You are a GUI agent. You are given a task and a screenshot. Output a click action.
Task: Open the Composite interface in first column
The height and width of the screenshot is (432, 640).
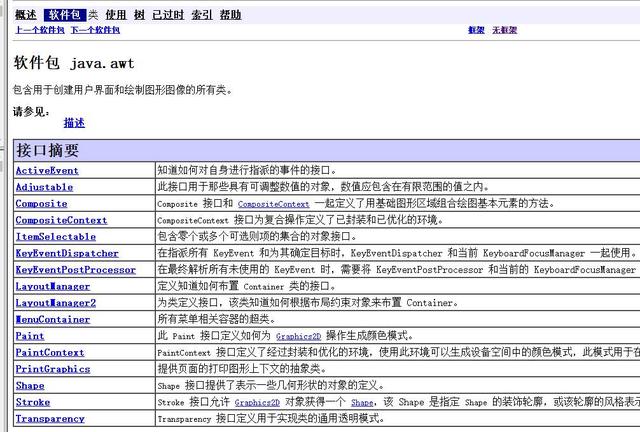[41, 203]
